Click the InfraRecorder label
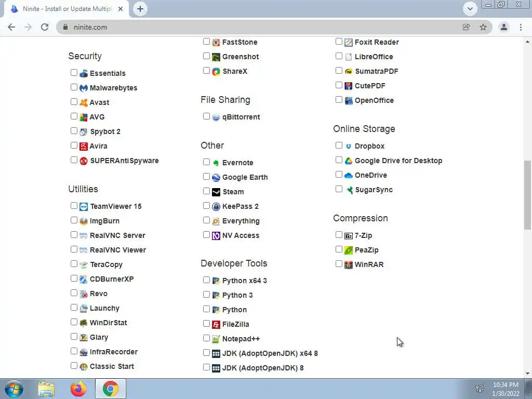Viewport: 532px width, 399px height. point(114,352)
